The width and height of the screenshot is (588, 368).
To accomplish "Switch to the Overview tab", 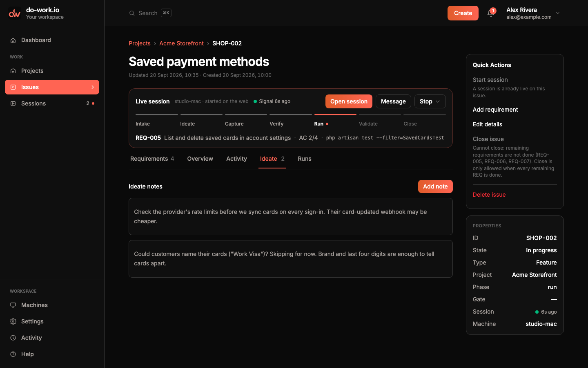I will pos(200,159).
